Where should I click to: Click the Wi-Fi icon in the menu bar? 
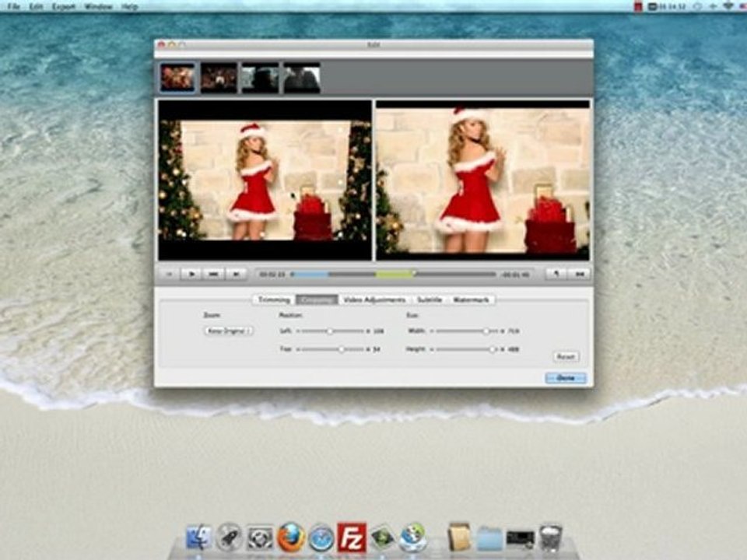tap(728, 6)
